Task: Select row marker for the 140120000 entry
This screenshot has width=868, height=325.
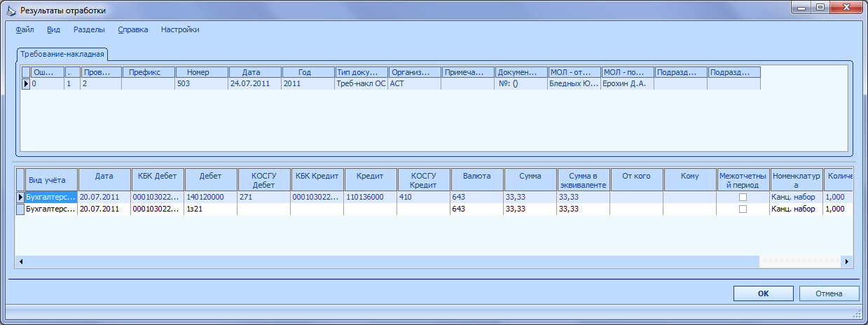Action: 20,198
